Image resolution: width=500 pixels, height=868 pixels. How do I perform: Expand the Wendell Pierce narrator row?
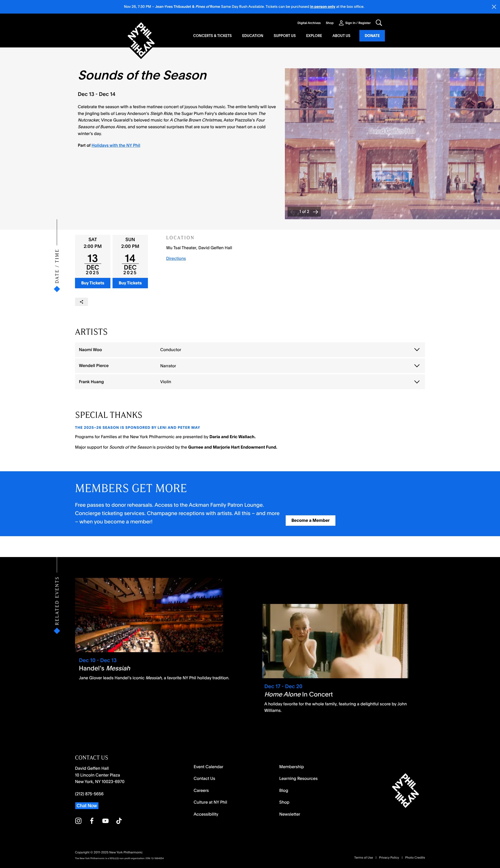point(250,366)
